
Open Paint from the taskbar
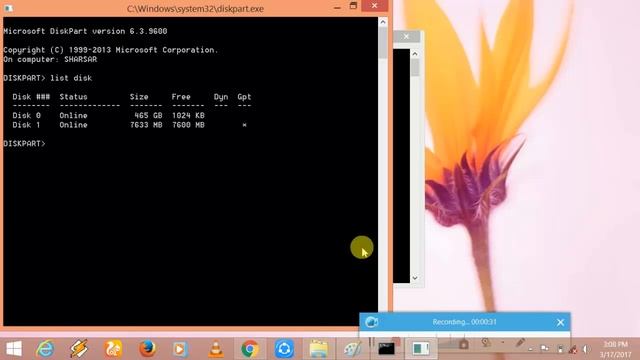pos(352,349)
